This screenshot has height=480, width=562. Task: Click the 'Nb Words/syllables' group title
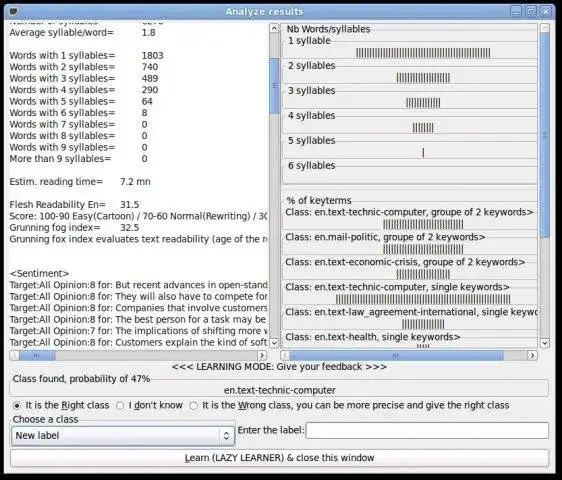328,29
